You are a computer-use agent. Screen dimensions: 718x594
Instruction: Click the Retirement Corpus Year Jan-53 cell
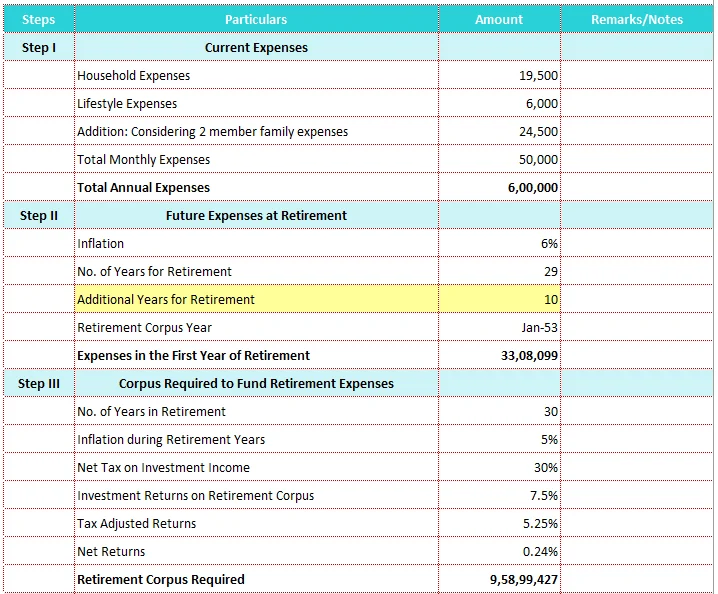tap(499, 327)
